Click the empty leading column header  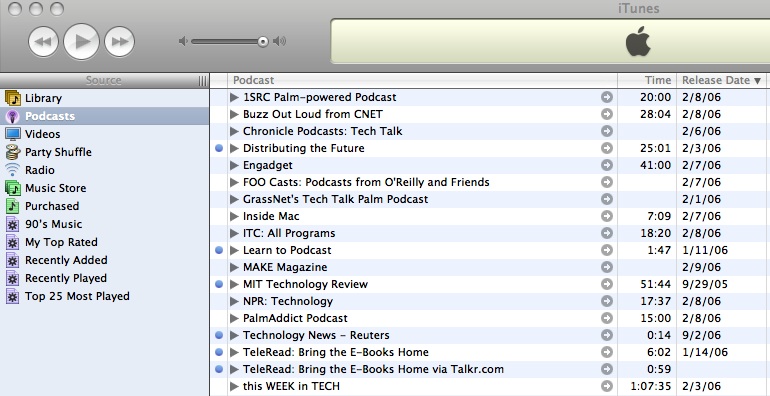(219, 81)
